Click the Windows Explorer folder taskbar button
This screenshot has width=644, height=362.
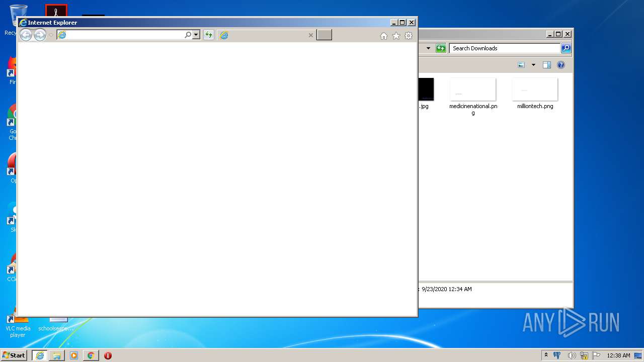pos(57,355)
